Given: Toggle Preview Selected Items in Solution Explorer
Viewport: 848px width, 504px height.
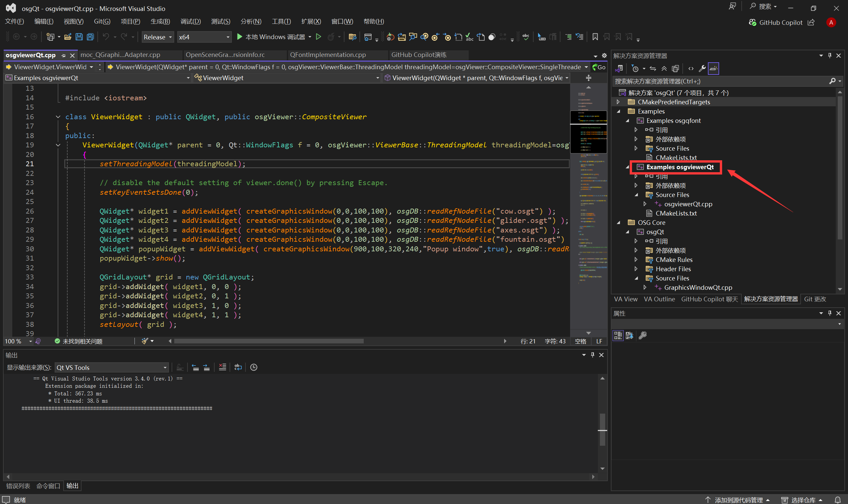Looking at the screenshot, I should [x=713, y=69].
